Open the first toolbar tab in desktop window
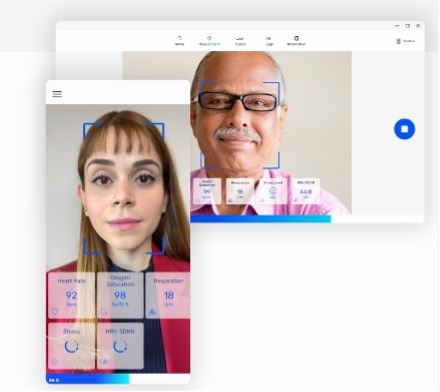 179,41
